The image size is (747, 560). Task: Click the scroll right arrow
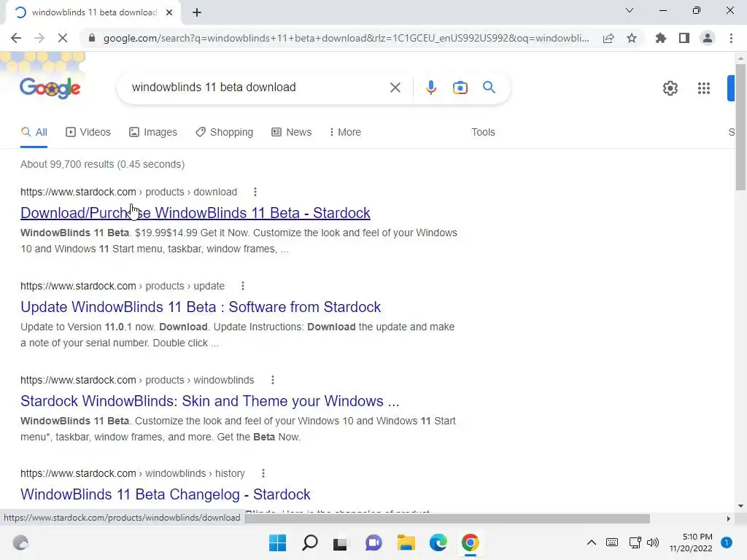[729, 518]
